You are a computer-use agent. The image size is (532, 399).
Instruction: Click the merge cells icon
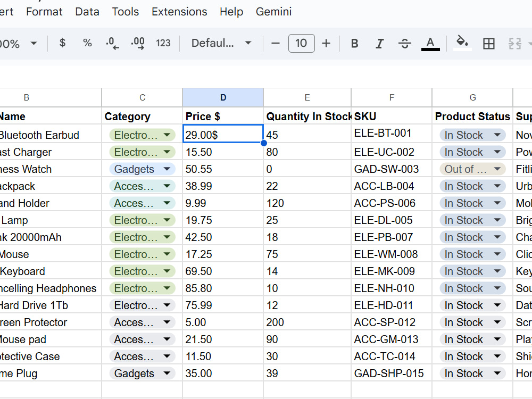coord(514,43)
